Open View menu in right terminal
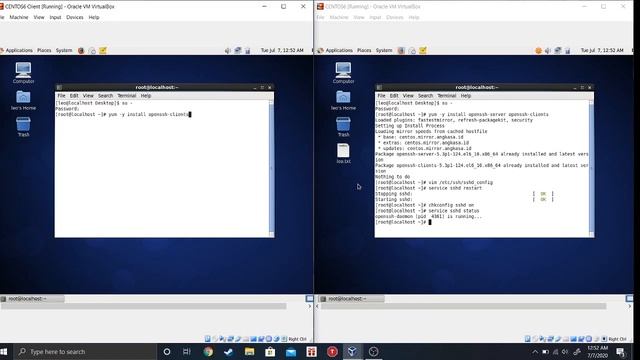The width and height of the screenshot is (640, 360). coord(408,96)
